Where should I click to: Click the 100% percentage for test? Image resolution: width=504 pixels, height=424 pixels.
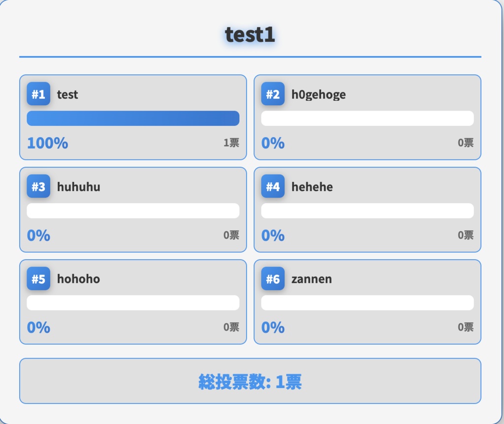(x=47, y=143)
